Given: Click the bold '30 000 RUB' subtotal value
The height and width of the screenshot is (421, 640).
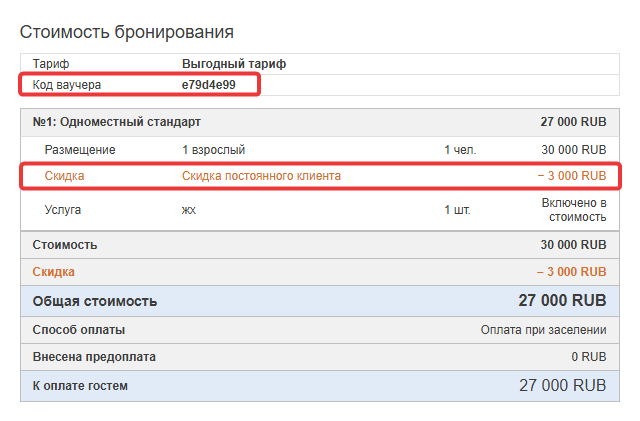Looking at the screenshot, I should 573,245.
